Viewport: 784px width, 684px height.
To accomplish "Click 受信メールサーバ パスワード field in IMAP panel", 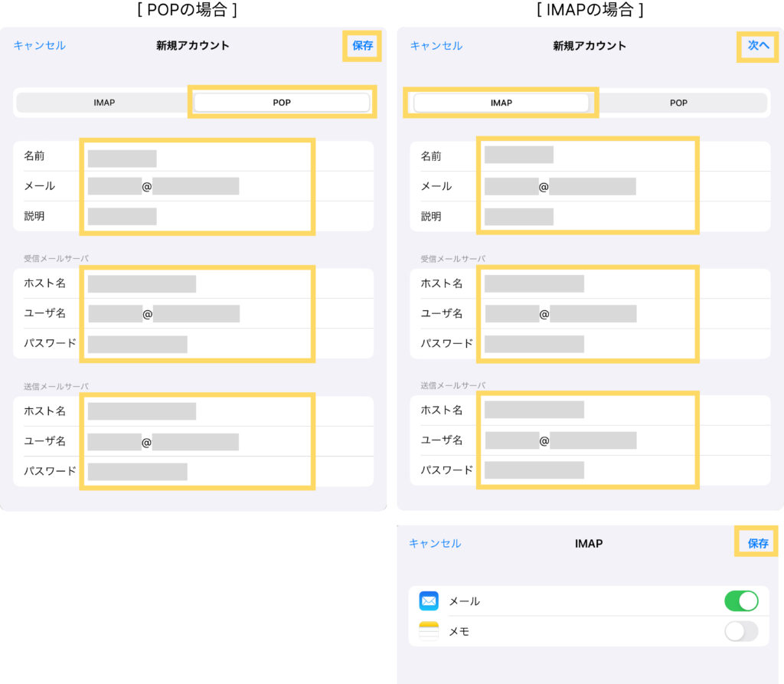I will pyautogui.click(x=534, y=344).
